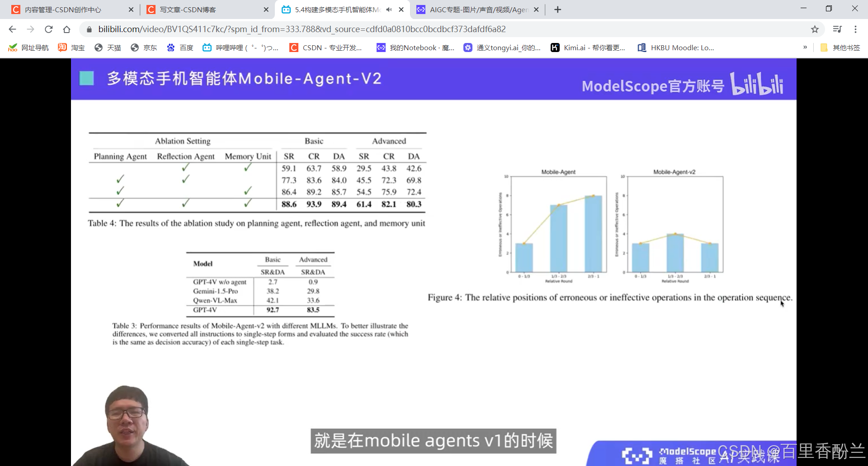Click 'Reflection Agent' column header

(186, 157)
